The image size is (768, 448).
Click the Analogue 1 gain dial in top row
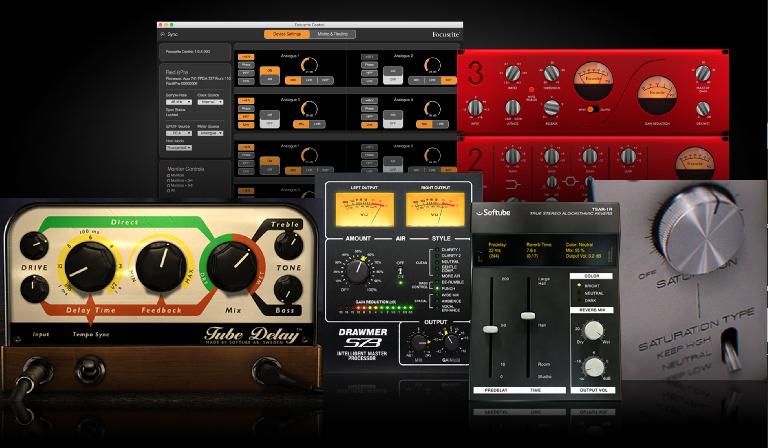[x=309, y=65]
